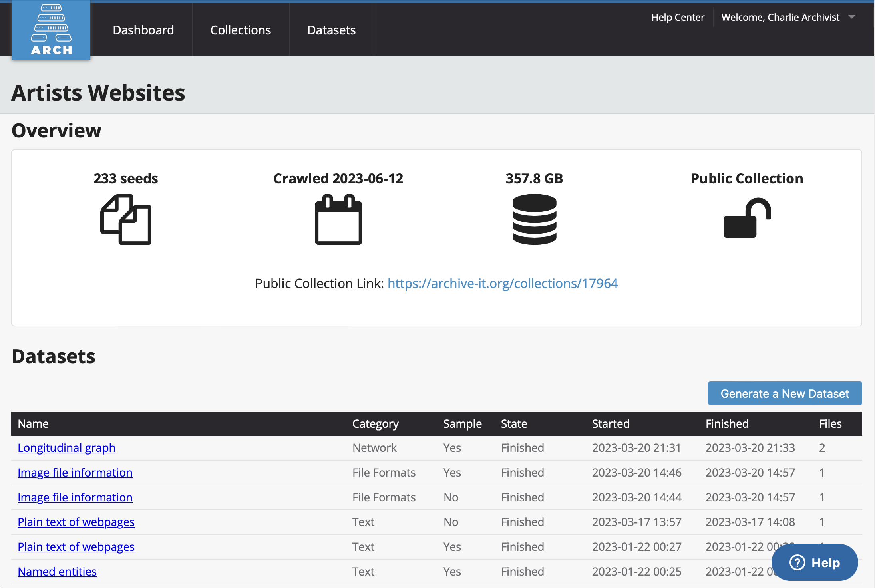Screen dimensions: 875x588
Task: Open Image file information sample dataset
Action: coord(75,473)
